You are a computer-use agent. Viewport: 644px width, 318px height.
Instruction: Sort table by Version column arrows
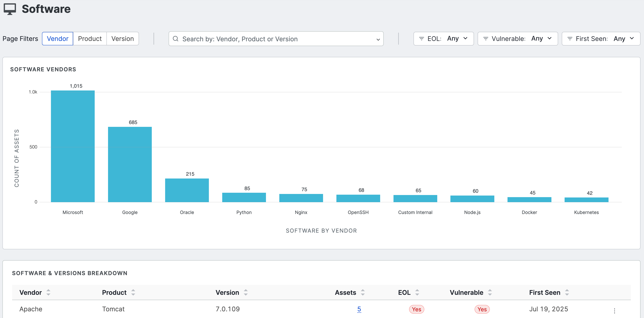246,292
